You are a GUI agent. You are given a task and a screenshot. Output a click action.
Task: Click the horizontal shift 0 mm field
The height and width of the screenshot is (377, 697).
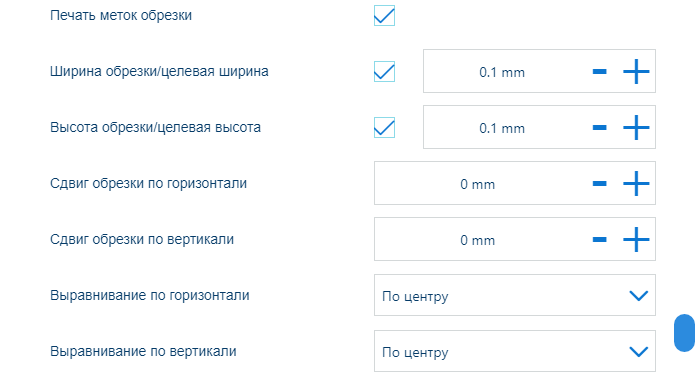pos(477,184)
